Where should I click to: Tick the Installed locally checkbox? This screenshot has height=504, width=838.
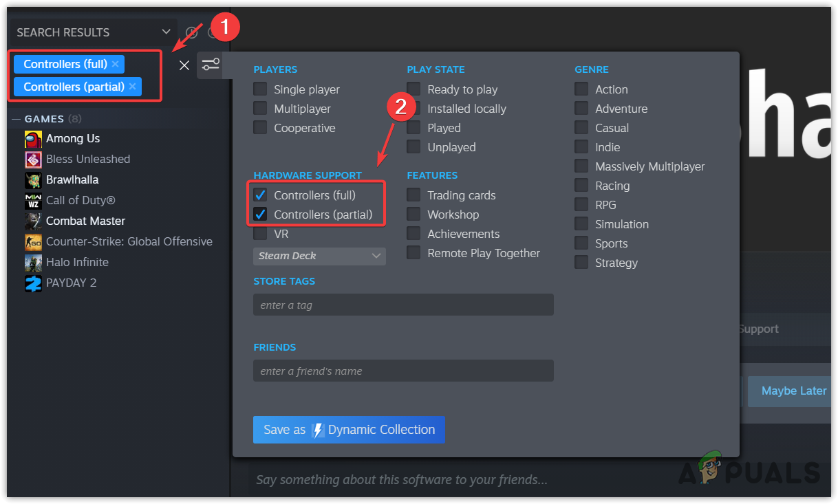(x=413, y=109)
